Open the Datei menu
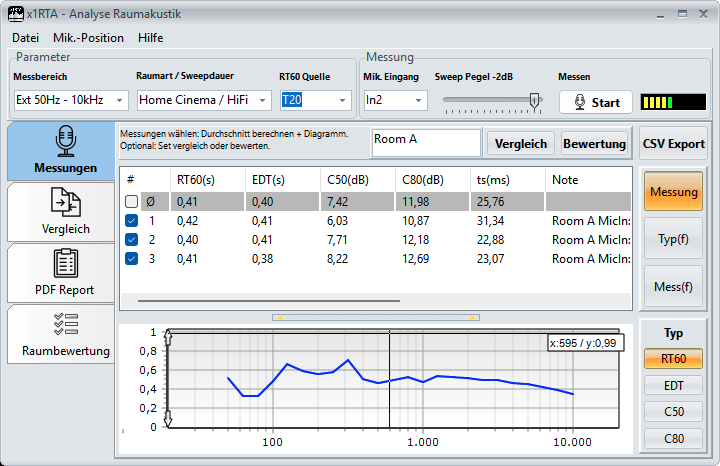The width and height of the screenshot is (720, 466). pyautogui.click(x=25, y=38)
